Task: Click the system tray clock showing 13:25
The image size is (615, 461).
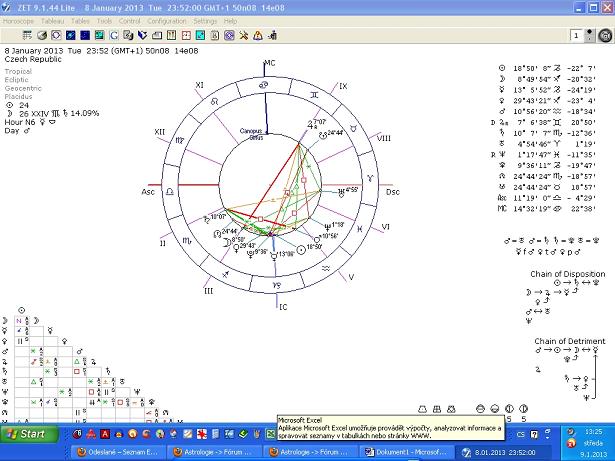Action: coord(593,432)
